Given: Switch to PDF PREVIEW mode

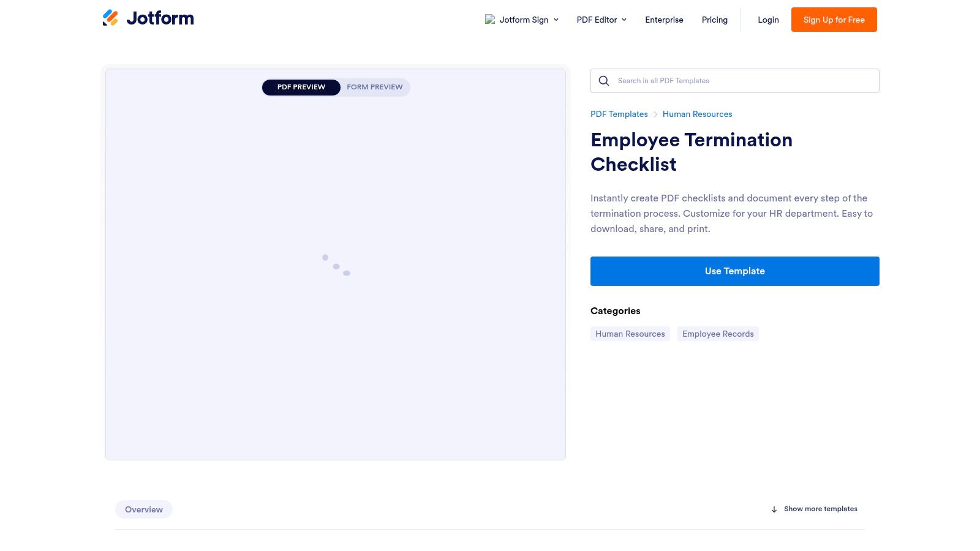Looking at the screenshot, I should [x=301, y=87].
